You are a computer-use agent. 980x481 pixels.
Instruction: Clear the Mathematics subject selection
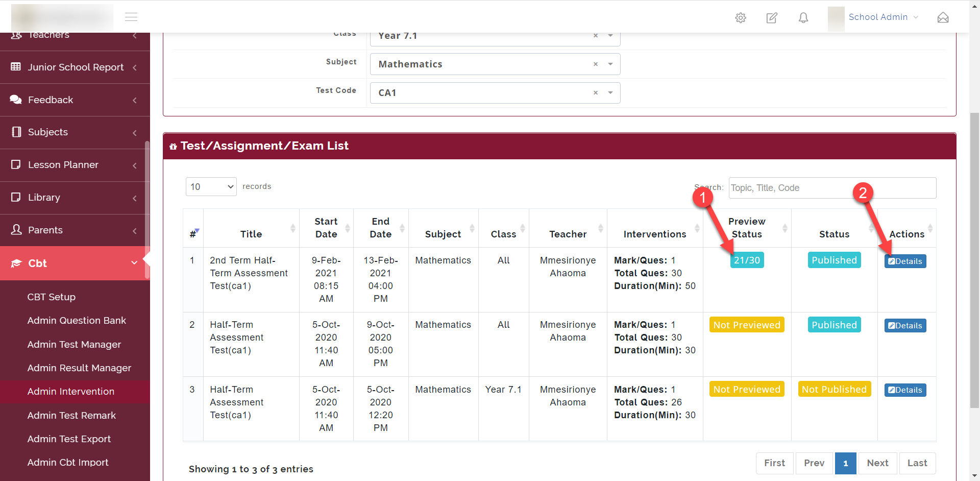596,64
